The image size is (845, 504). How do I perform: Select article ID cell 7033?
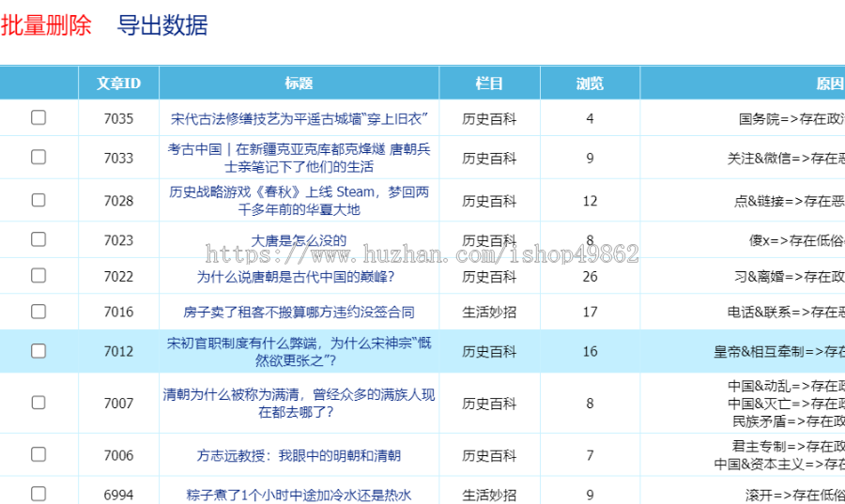pyautogui.click(x=118, y=158)
